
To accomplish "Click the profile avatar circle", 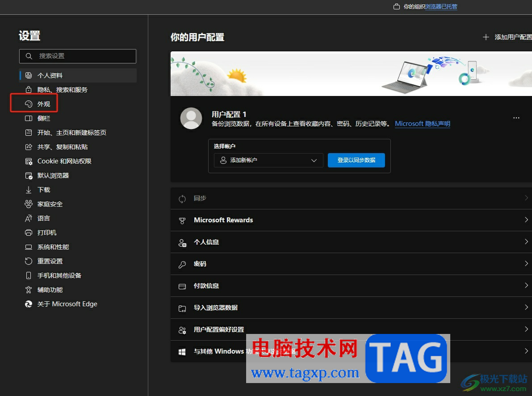I will coord(191,118).
